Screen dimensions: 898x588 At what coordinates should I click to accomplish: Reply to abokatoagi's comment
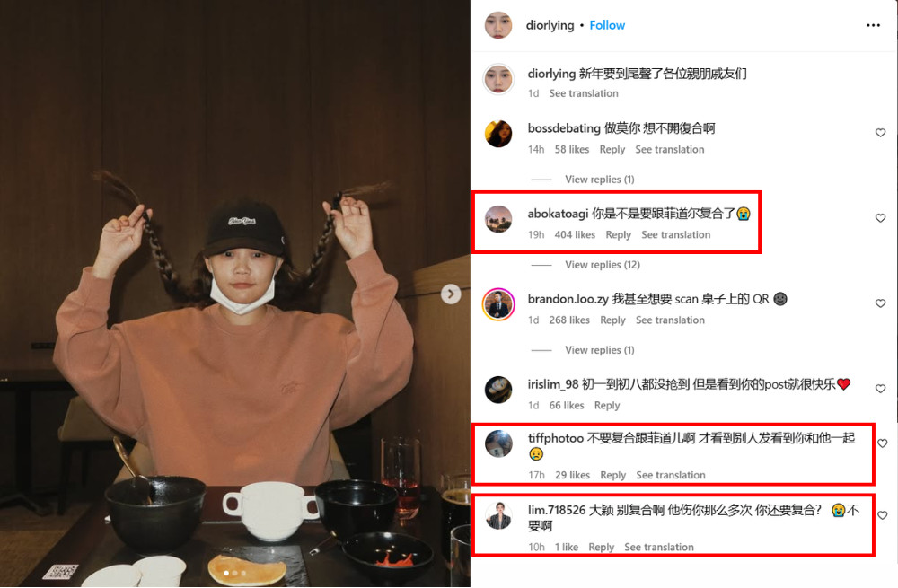(x=618, y=234)
